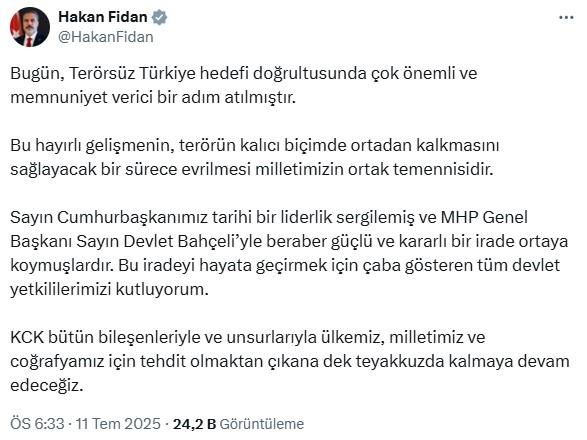Click the word MHP in the tweet

[459, 217]
